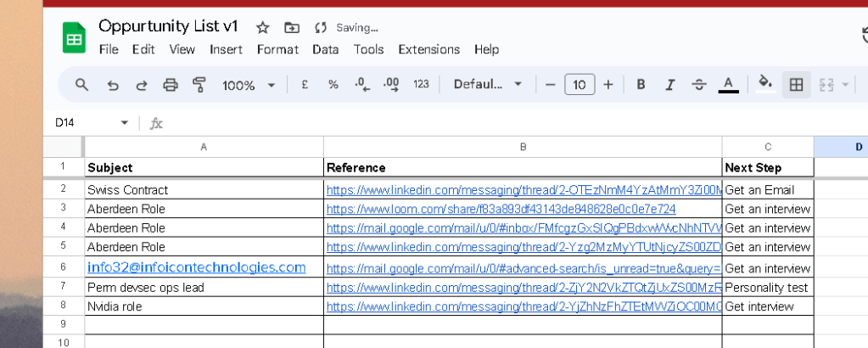The height and width of the screenshot is (348, 868).
Task: Toggle italic formatting
Action: pos(670,85)
